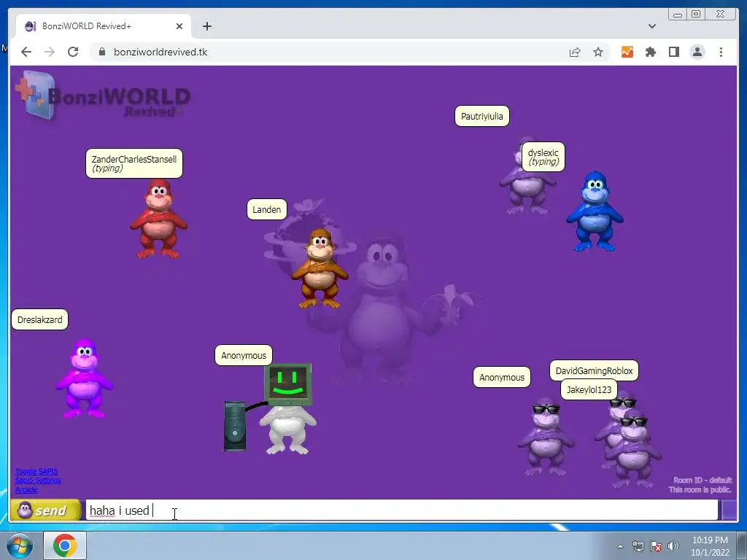
Task: Switch to the BonziWORLD Revived+ tab
Action: [x=104, y=26]
